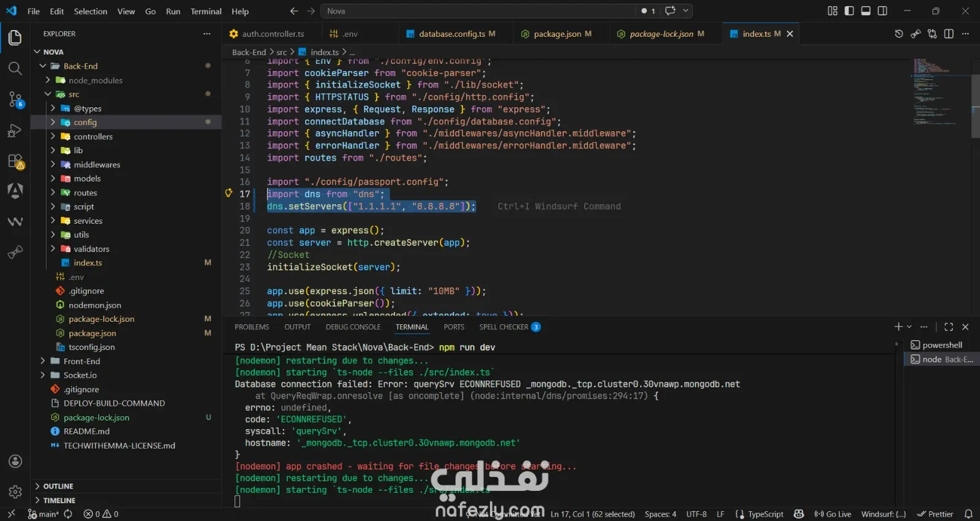Open the File menu

(x=34, y=11)
